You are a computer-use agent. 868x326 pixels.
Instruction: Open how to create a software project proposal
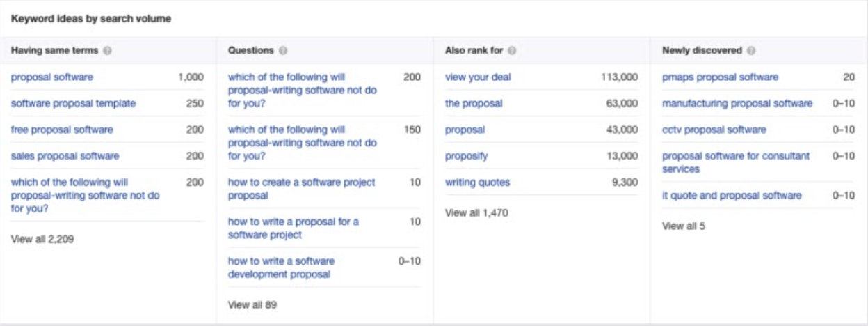coord(301,189)
